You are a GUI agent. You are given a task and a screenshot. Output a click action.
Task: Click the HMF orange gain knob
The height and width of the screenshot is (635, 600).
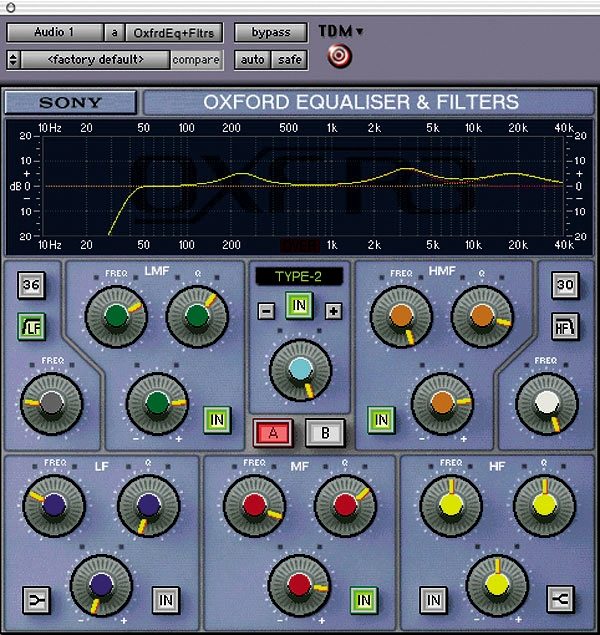[x=442, y=403]
